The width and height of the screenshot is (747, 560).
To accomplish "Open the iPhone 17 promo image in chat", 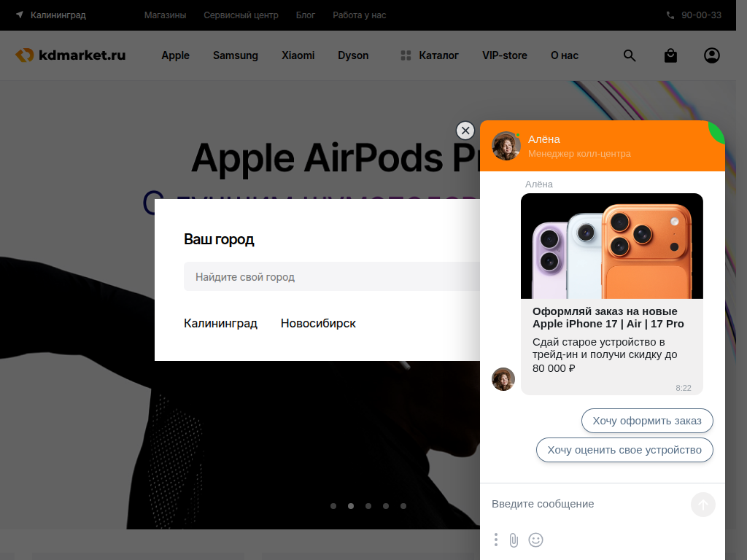I will [x=611, y=246].
